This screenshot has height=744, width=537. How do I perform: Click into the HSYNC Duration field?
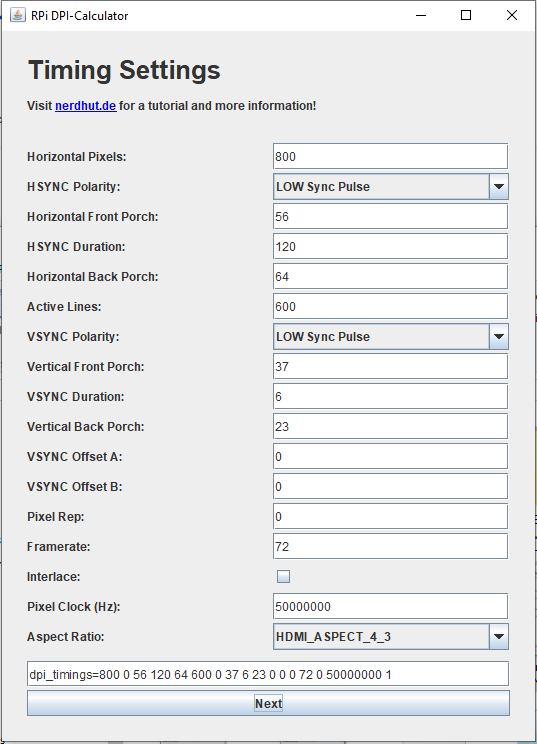(390, 247)
